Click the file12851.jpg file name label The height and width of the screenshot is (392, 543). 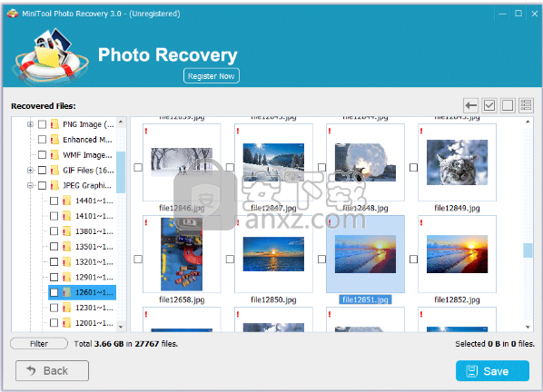(365, 299)
